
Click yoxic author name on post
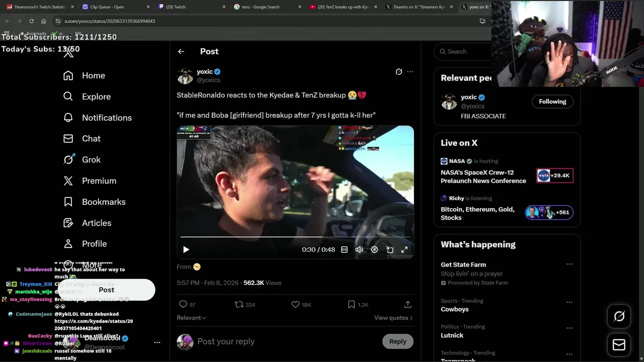click(x=205, y=72)
